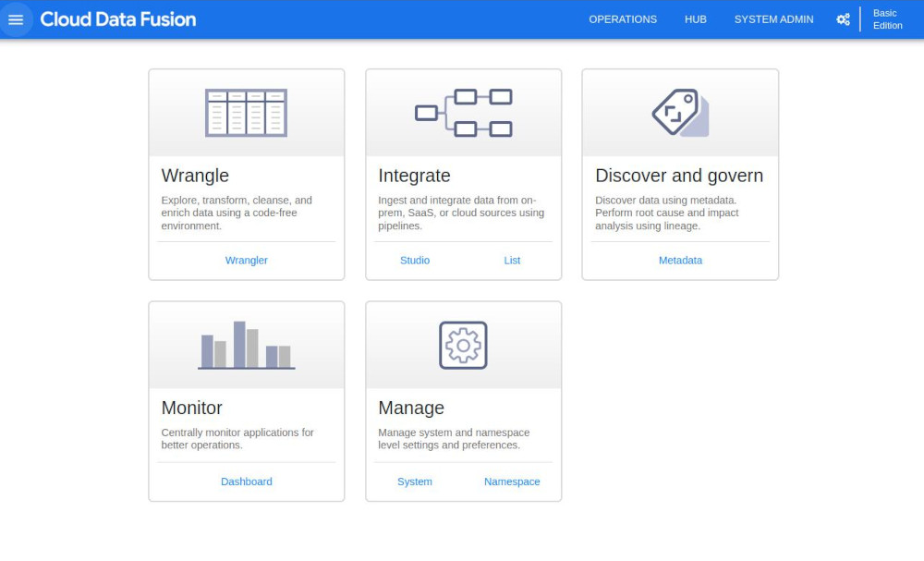Image resolution: width=924 pixels, height=561 pixels.
Task: Click the Discover and govern tag icon
Action: point(680,113)
